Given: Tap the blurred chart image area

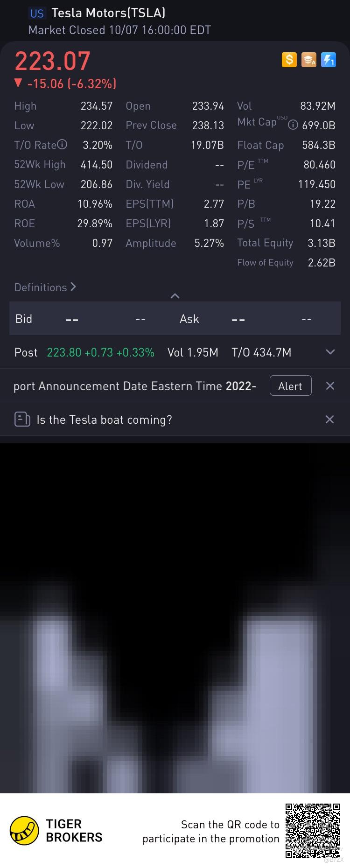Looking at the screenshot, I should (175, 618).
